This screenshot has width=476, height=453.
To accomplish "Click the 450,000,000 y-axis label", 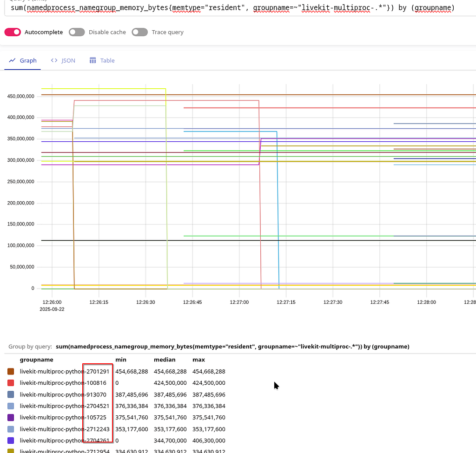I will pyautogui.click(x=20, y=96).
